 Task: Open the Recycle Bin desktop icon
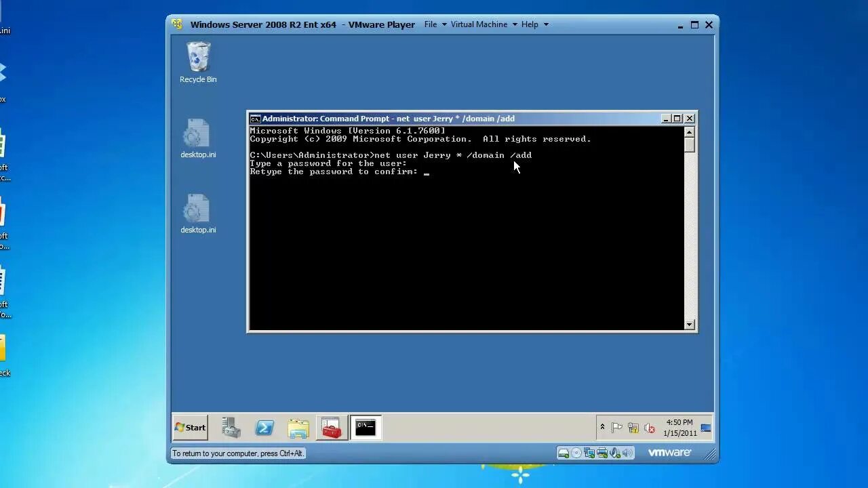point(198,62)
